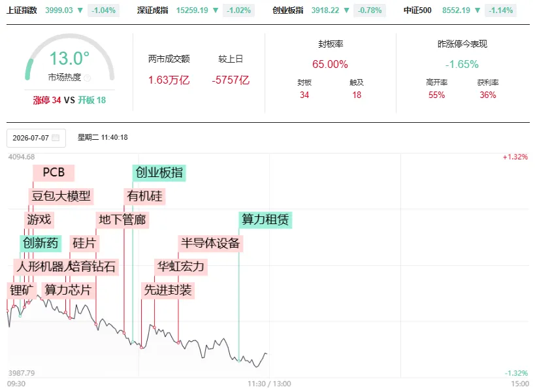The image size is (535, 392).
Task: Click the down arrow next to 中证500 8552.19
Action: [478, 10]
